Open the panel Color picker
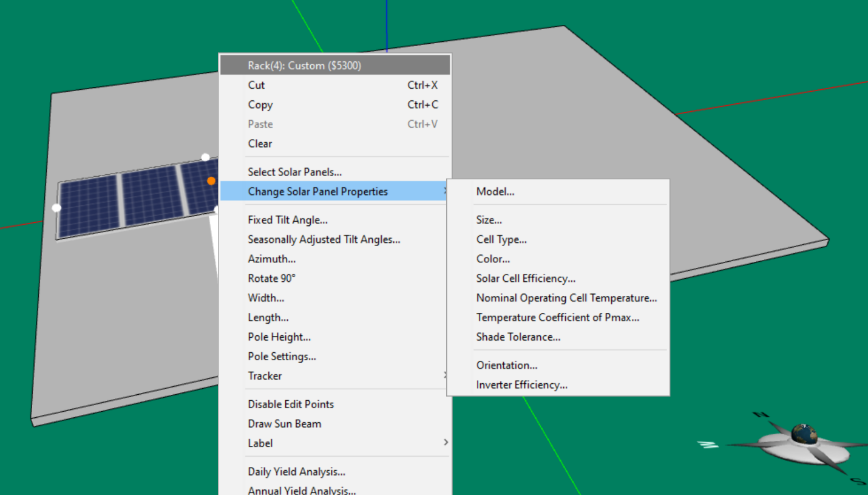868x495 pixels. click(492, 259)
